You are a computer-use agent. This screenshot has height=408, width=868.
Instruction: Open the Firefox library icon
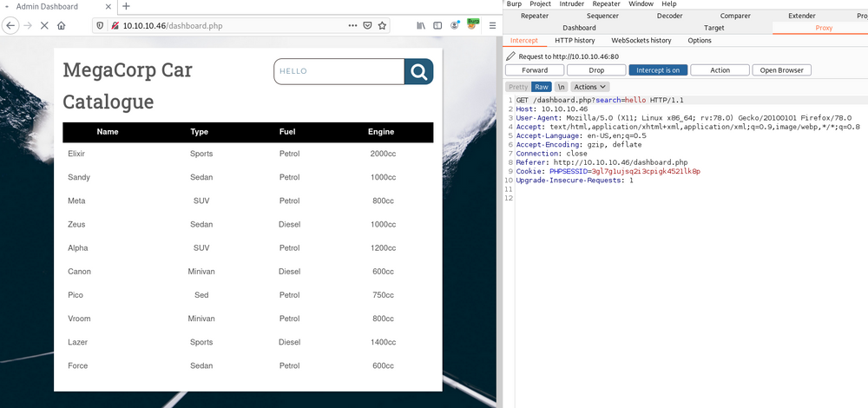click(x=421, y=26)
